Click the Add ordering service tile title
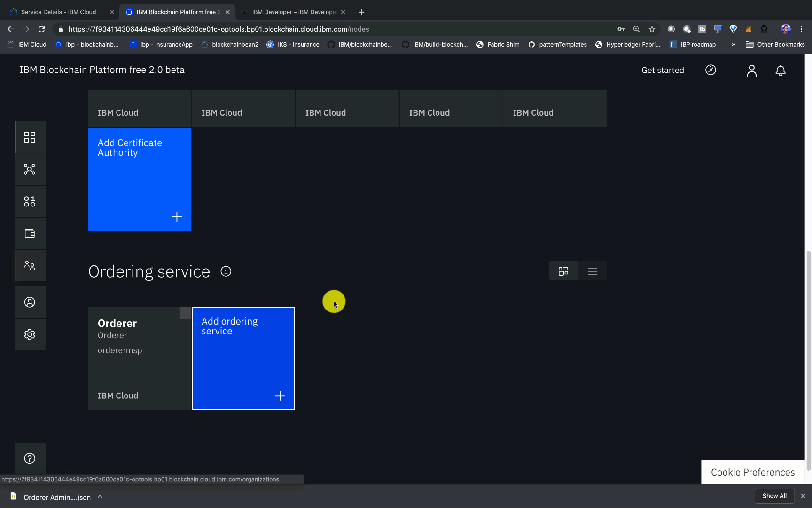The image size is (812, 508). click(x=229, y=326)
